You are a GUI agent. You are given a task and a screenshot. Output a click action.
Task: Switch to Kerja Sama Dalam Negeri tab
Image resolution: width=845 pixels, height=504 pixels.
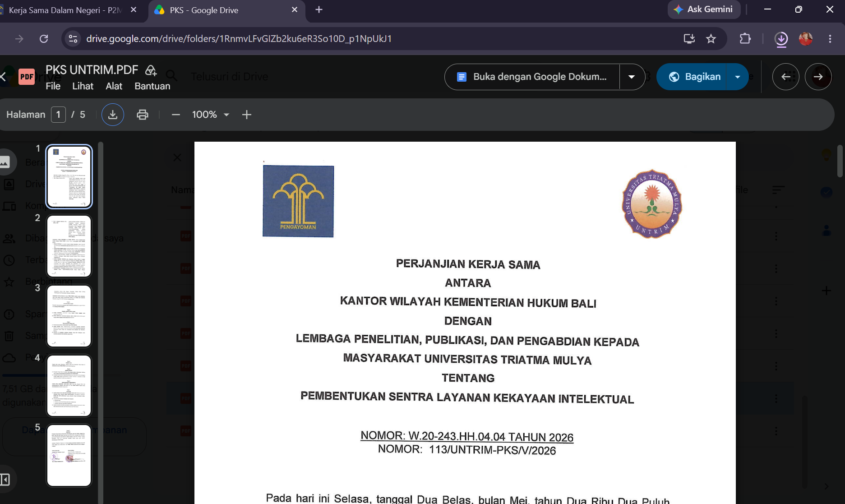pos(65,10)
